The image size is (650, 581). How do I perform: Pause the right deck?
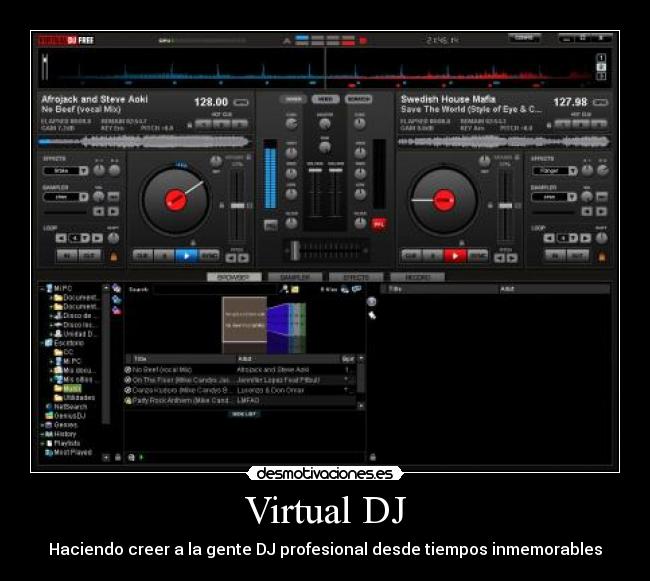coord(433,256)
